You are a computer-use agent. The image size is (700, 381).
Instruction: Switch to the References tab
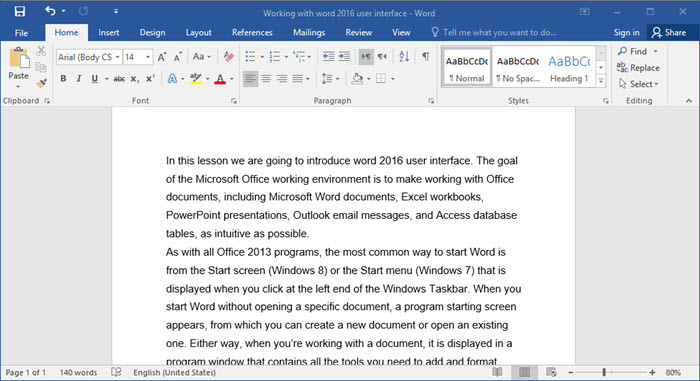tap(252, 33)
